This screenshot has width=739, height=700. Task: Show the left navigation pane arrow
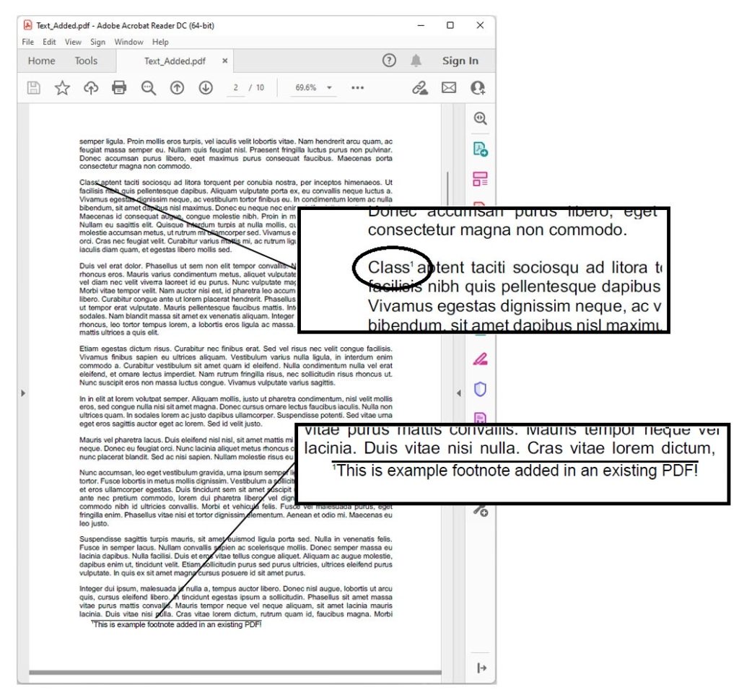click(x=22, y=393)
